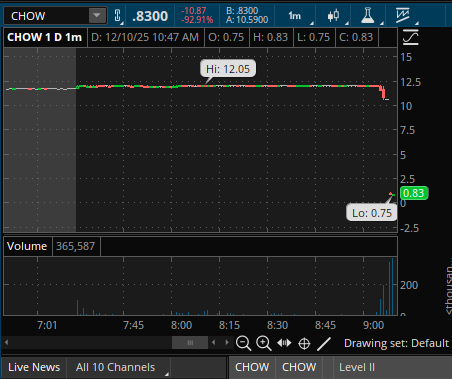Image resolution: width=452 pixels, height=379 pixels.
Task: Click the scrollbar small left arrow
Action: [x=214, y=342]
